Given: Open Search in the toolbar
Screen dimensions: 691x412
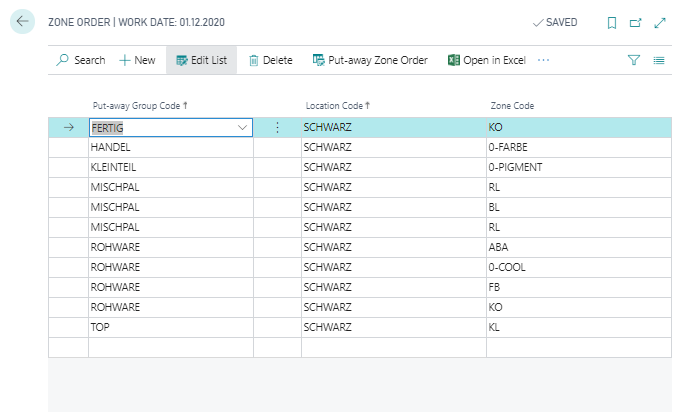Looking at the screenshot, I should point(81,60).
